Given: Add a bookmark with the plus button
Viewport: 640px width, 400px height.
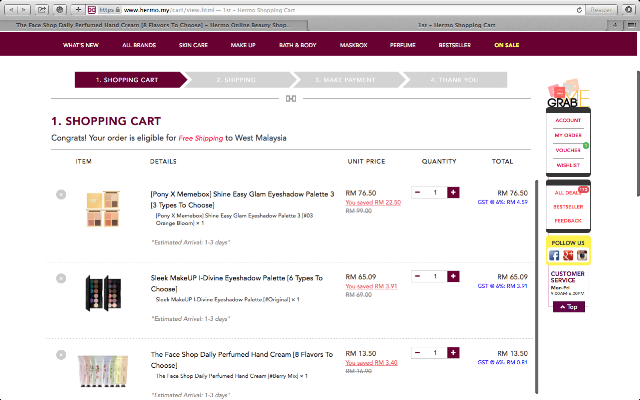Looking at the screenshot, I should pos(78,9).
